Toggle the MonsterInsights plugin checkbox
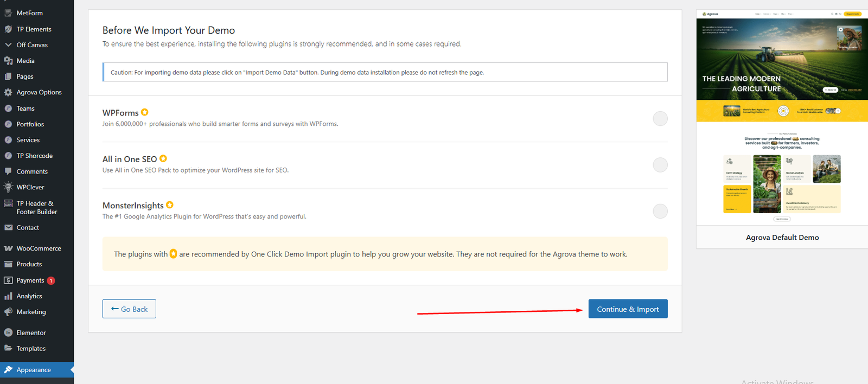 coord(660,211)
